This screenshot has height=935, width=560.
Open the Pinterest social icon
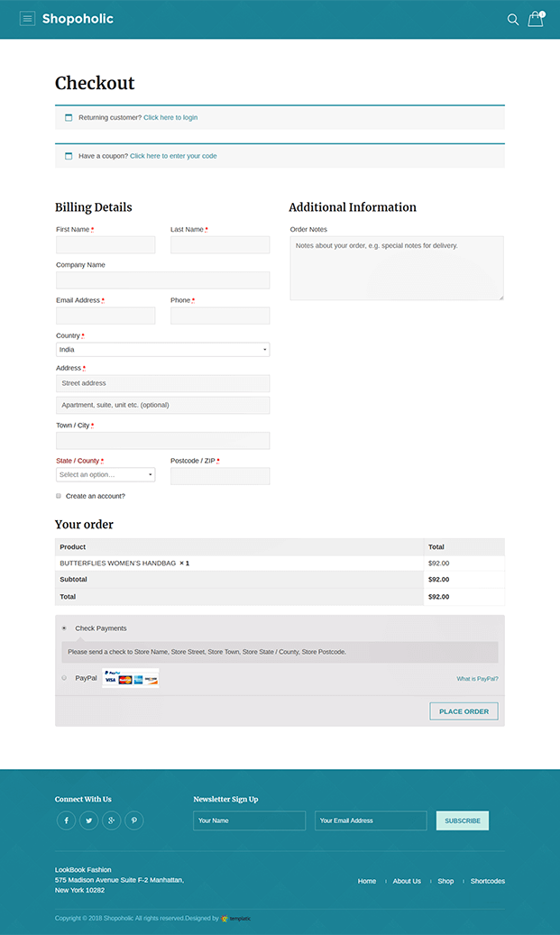133,820
